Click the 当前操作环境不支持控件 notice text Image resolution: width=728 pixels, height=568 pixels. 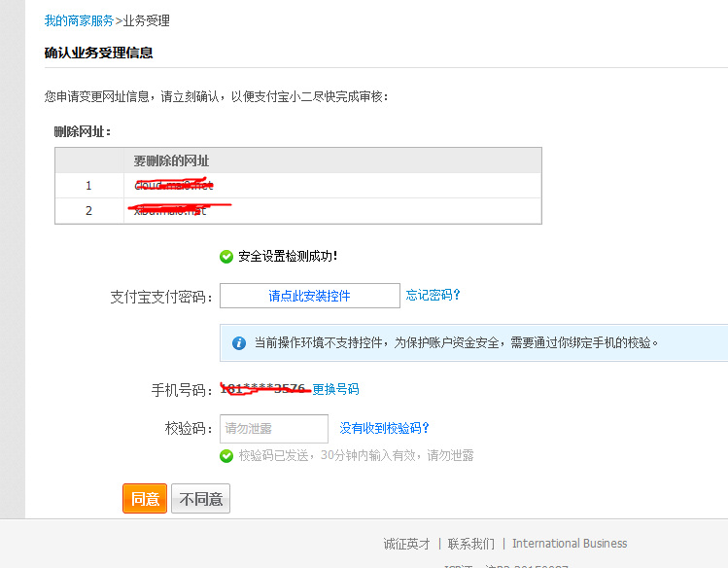[457, 342]
